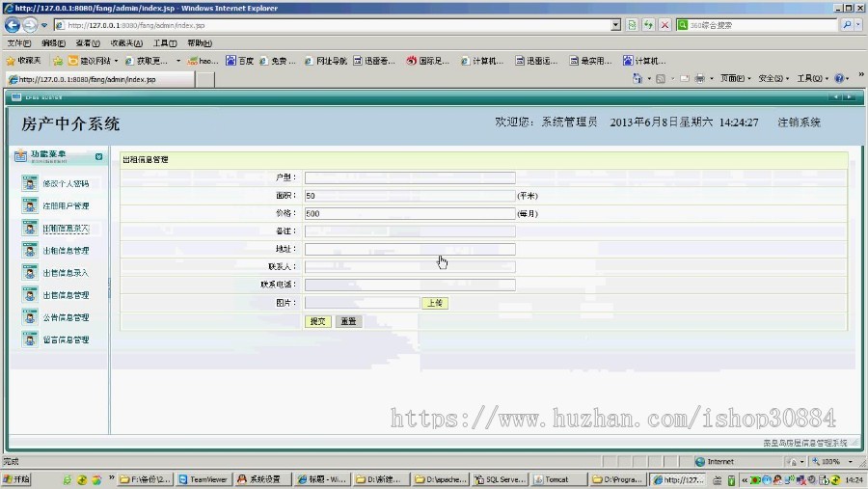Open the 网址导航 bookmark
The width and height of the screenshot is (868, 489).
[x=326, y=61]
